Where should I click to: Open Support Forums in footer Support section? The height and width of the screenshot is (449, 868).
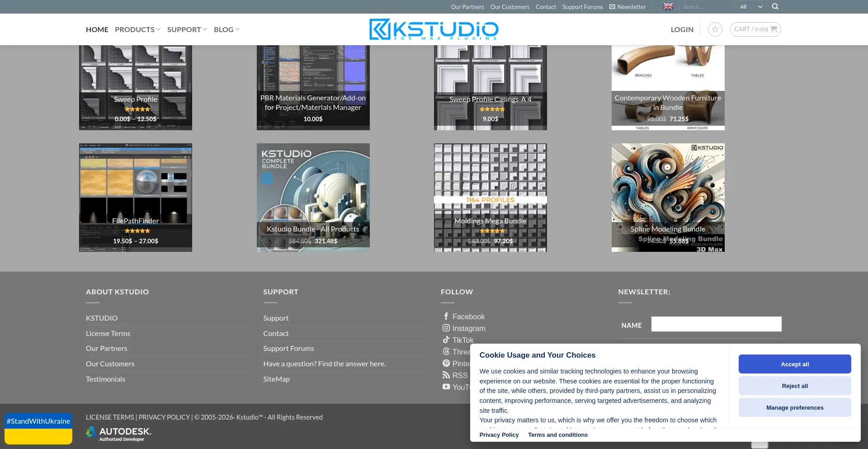pos(288,349)
